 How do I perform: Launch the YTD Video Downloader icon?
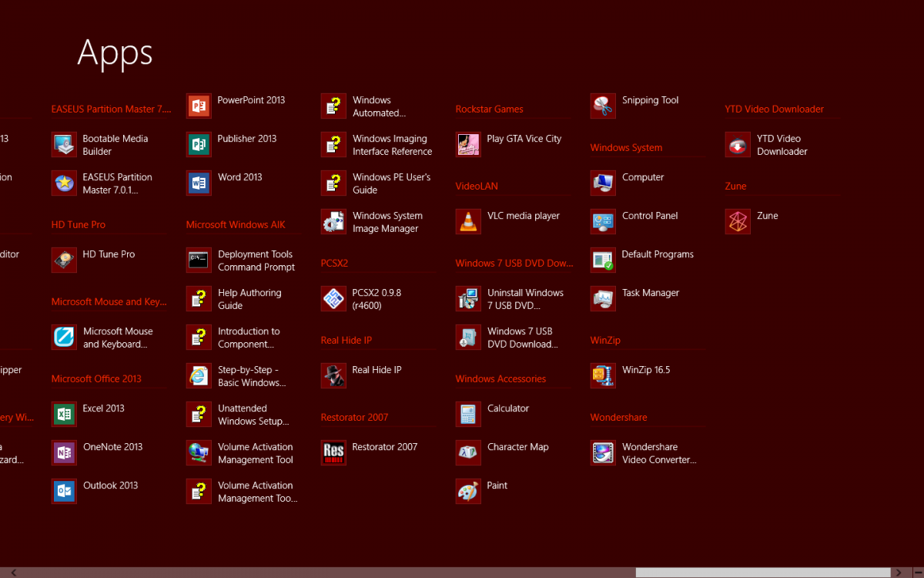738,145
